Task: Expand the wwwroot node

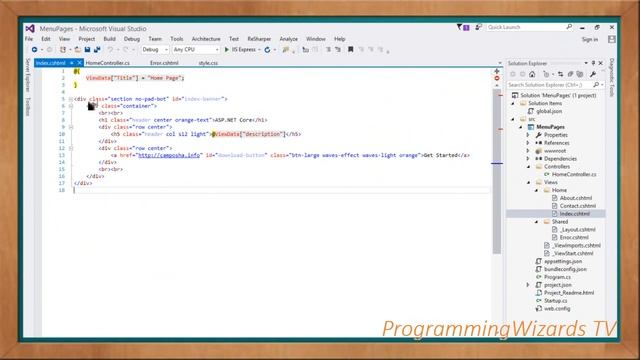Action: 528,151
